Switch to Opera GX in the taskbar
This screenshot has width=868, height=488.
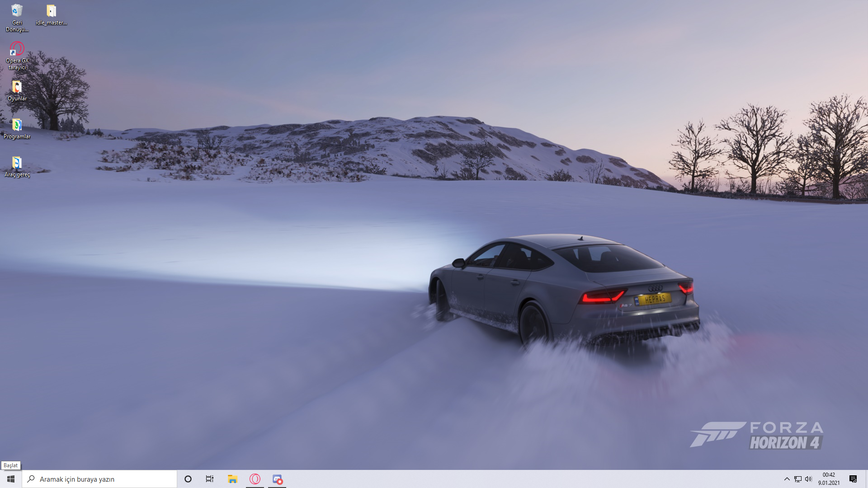coord(255,479)
